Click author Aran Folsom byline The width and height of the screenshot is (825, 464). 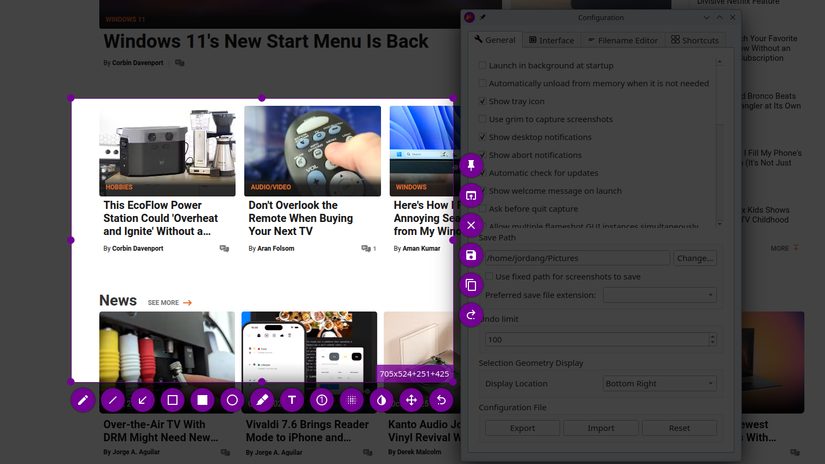(x=276, y=248)
